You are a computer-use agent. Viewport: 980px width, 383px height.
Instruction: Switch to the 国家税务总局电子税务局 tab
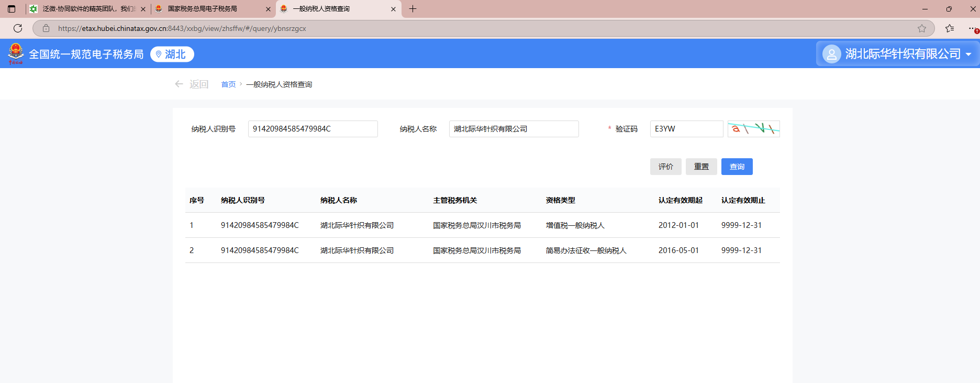[203, 9]
